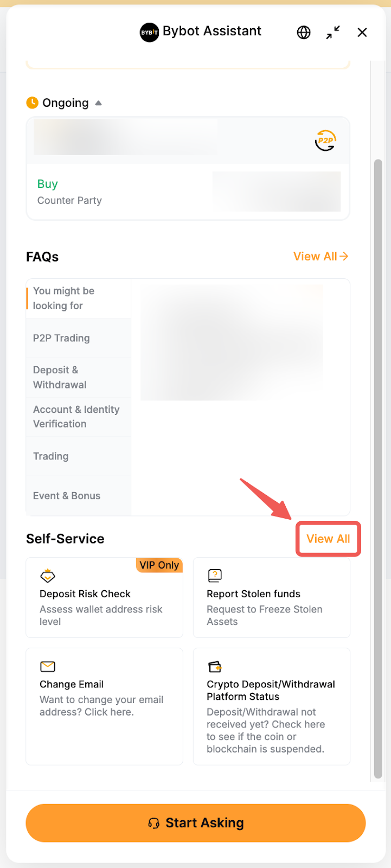
Task: Click the Crypto Deposit/Withdrawal wallet icon
Action: (x=215, y=666)
